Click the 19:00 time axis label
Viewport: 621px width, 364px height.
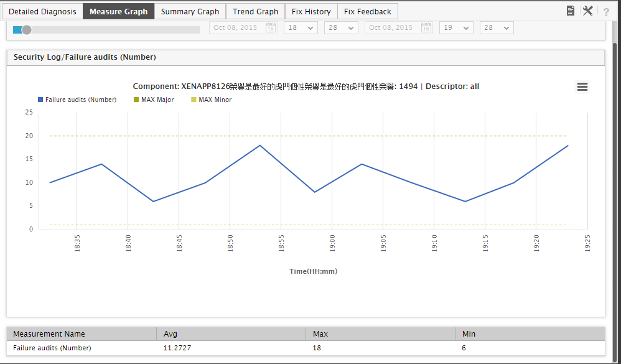tap(332, 243)
